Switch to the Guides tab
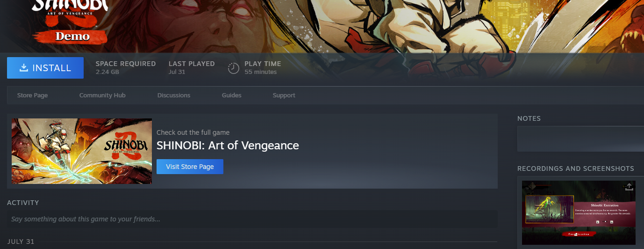Screen dimensions: 644x249 [232, 95]
